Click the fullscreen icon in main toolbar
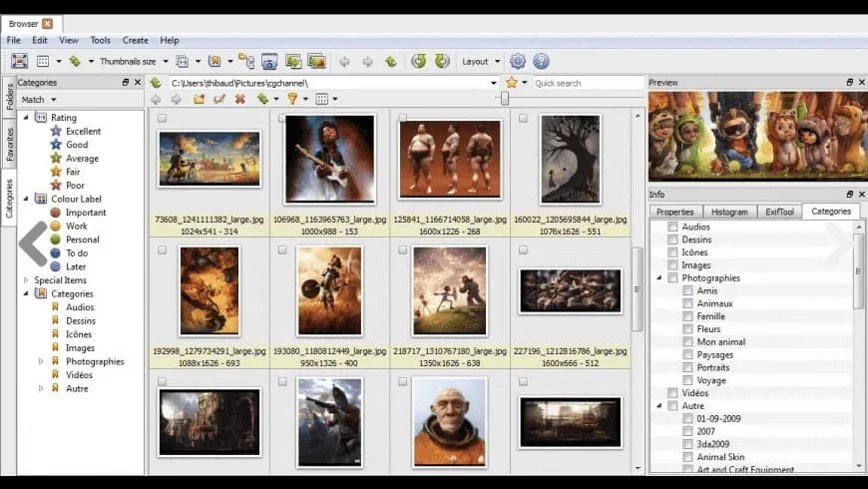The image size is (868, 489). [19, 61]
